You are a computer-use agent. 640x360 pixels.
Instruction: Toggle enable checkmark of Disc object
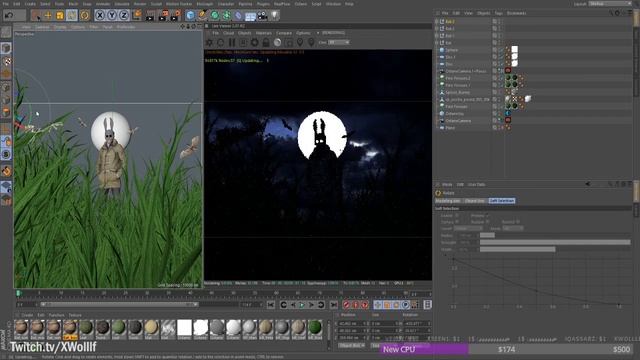(502, 64)
